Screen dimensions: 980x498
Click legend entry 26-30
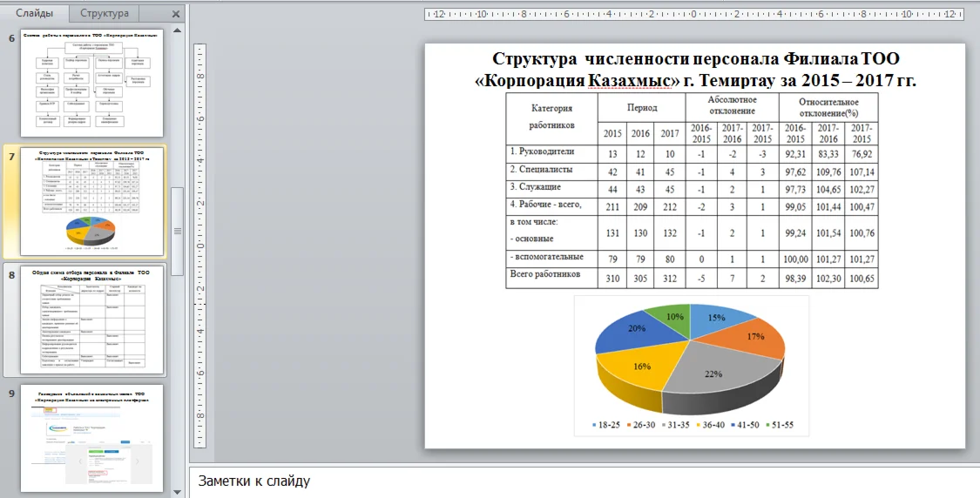(640, 425)
